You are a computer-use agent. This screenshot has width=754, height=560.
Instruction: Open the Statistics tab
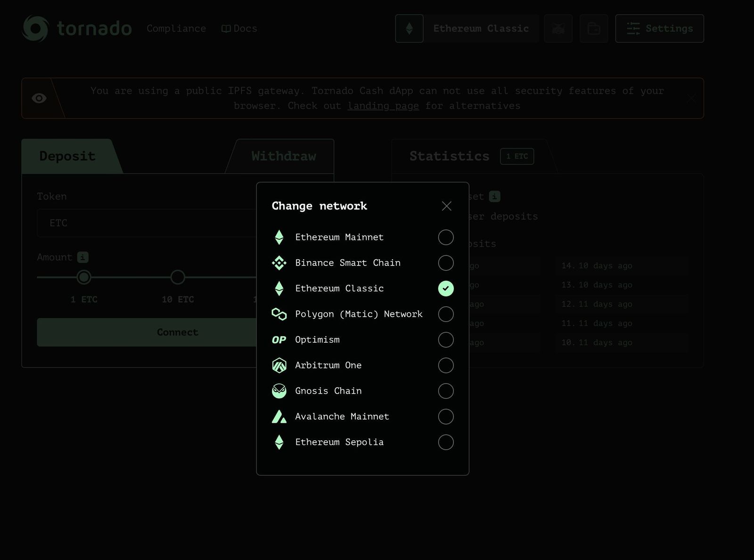449,156
